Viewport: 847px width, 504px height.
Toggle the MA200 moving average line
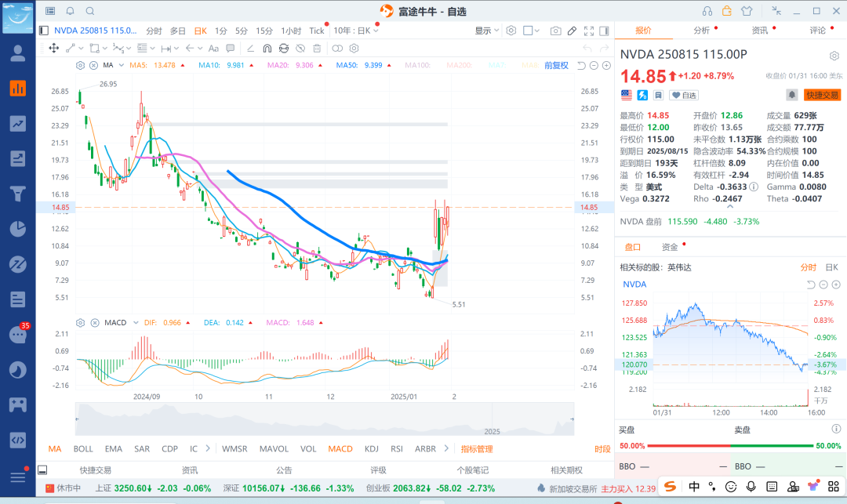click(x=459, y=65)
